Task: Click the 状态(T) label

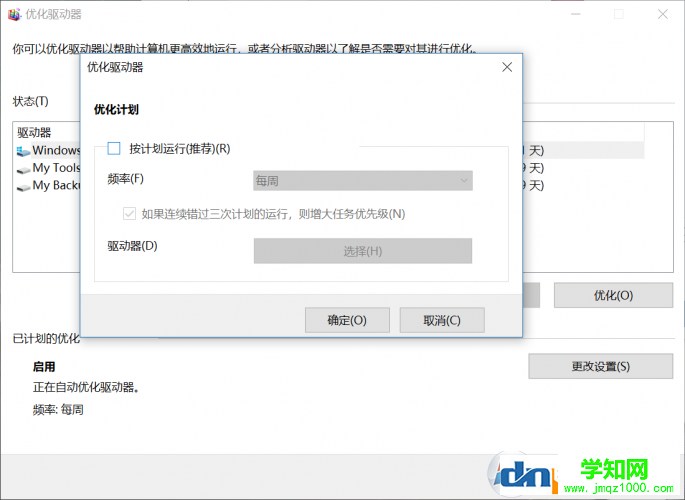Action: point(31,101)
